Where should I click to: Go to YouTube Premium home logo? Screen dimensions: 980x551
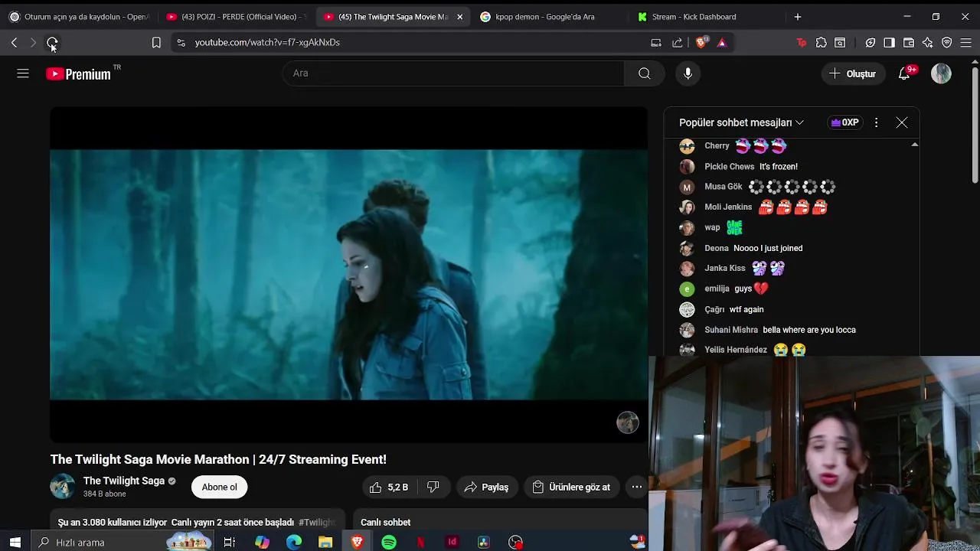click(79, 73)
